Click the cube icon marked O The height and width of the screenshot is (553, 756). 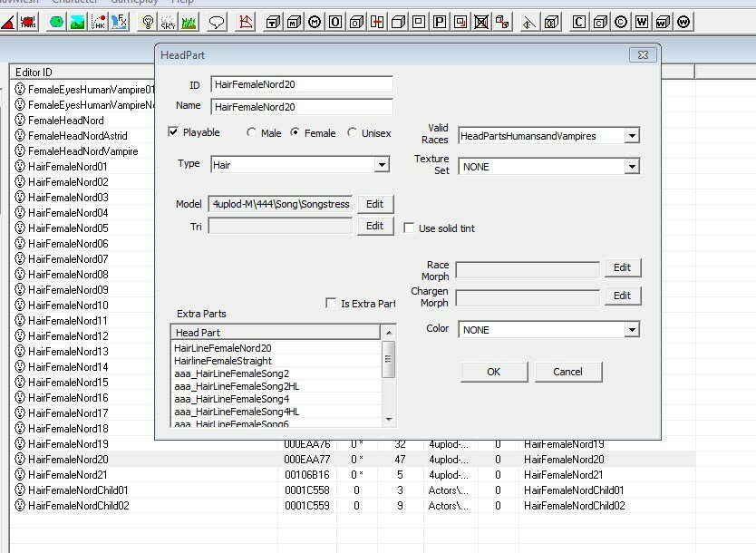356,22
